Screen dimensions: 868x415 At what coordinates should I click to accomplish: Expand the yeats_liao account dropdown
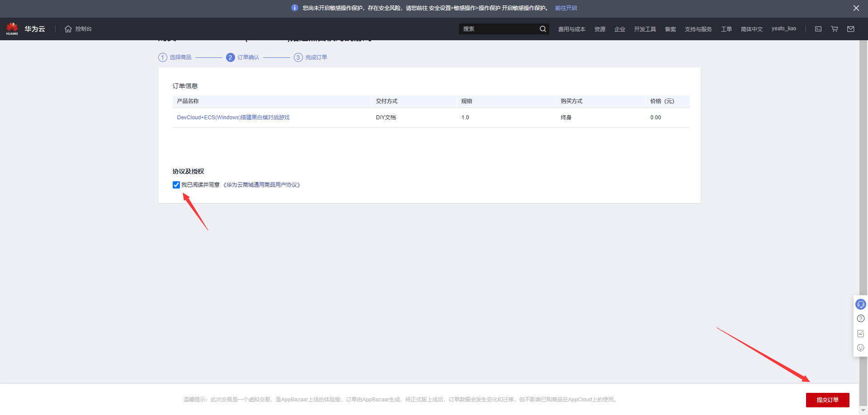click(x=784, y=28)
